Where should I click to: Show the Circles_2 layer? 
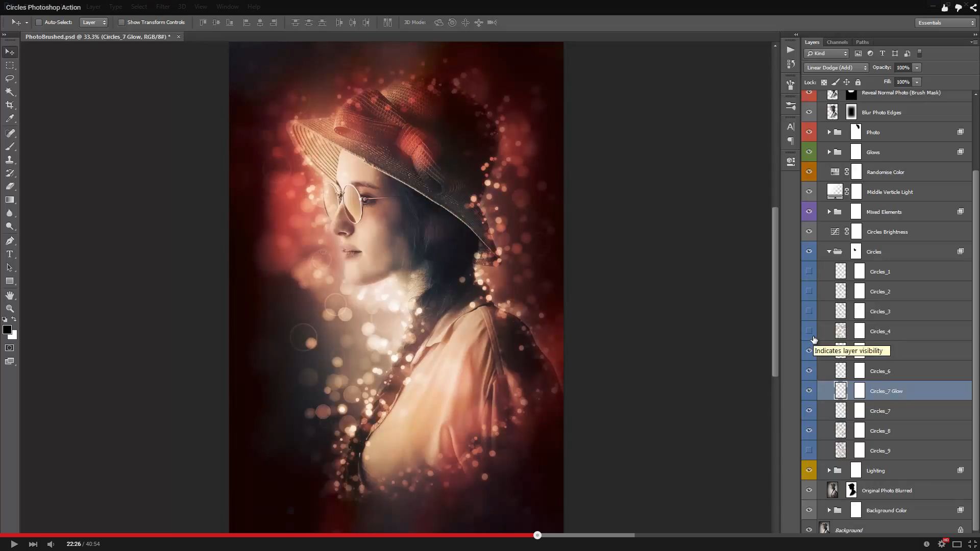tap(809, 291)
